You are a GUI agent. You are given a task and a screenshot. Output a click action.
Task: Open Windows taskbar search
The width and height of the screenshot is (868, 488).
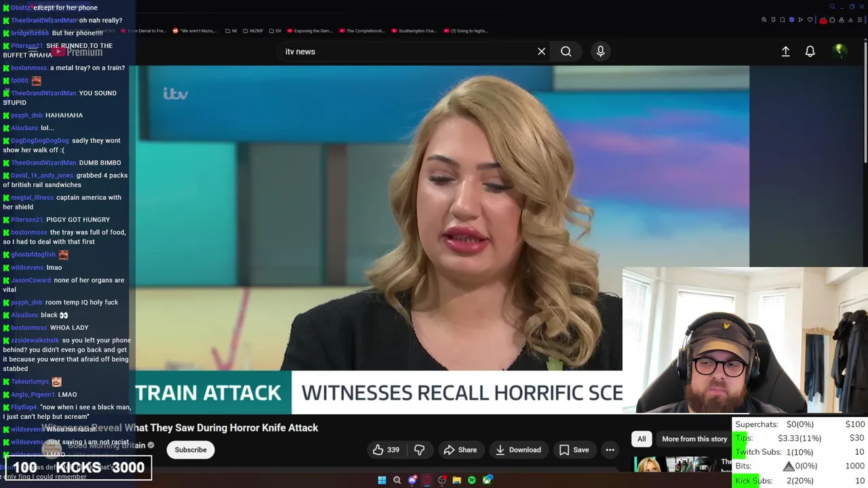[x=397, y=480]
